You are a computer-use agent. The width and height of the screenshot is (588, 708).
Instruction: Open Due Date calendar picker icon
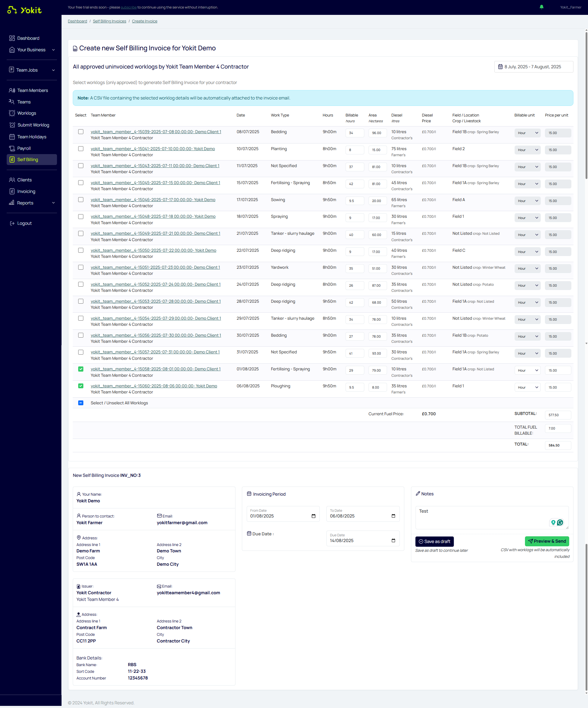393,541
